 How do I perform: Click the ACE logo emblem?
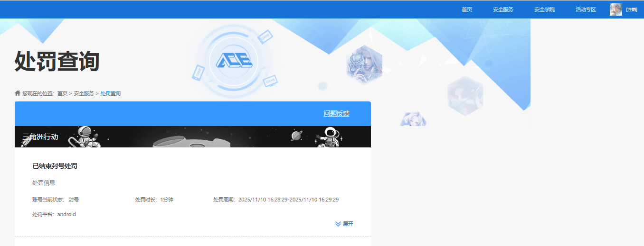[234, 61]
